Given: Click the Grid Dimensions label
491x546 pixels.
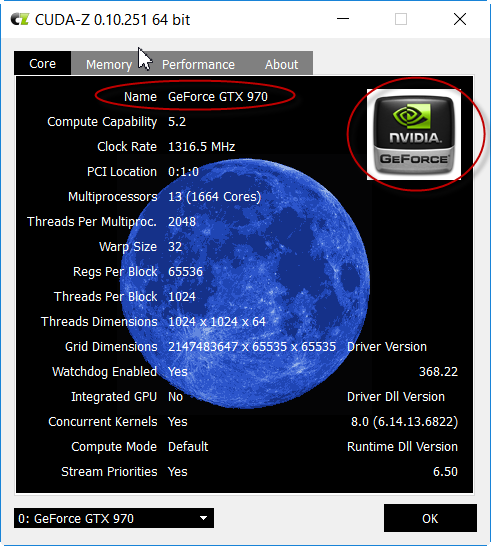Looking at the screenshot, I should (111, 347).
